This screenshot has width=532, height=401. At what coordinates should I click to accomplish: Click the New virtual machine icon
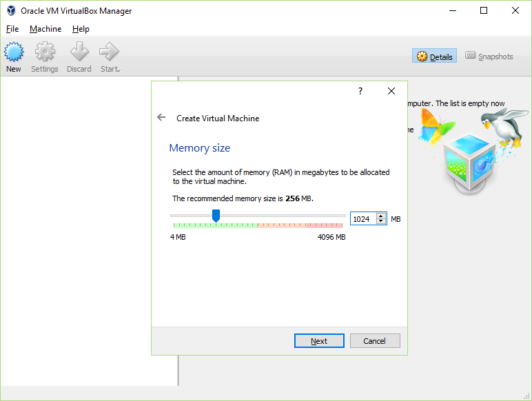point(14,52)
